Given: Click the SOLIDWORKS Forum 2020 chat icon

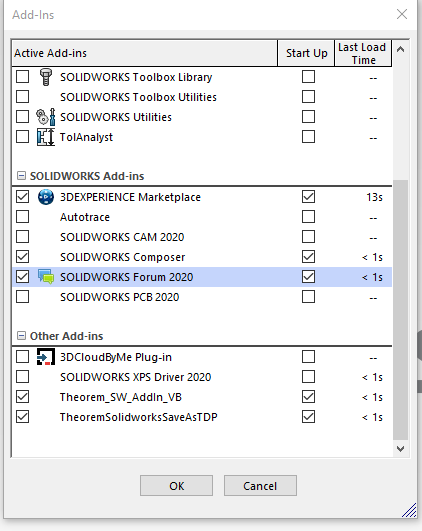Looking at the screenshot, I should 46,277.
